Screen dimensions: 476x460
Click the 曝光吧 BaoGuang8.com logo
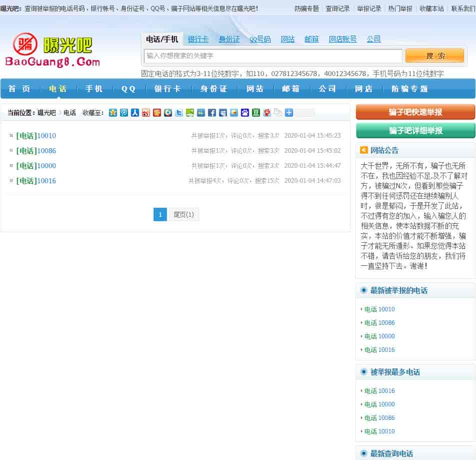click(x=52, y=50)
